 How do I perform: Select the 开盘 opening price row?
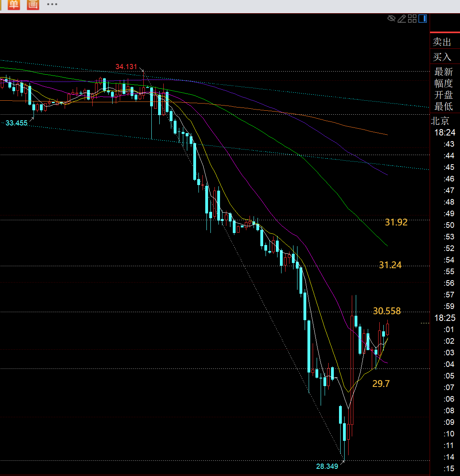click(444, 95)
